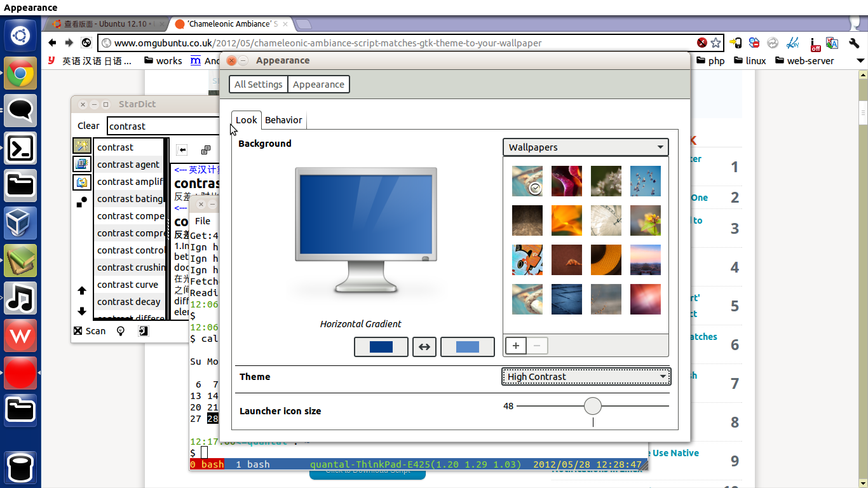Click the browser page vertical scrollbar

tap(863, 114)
